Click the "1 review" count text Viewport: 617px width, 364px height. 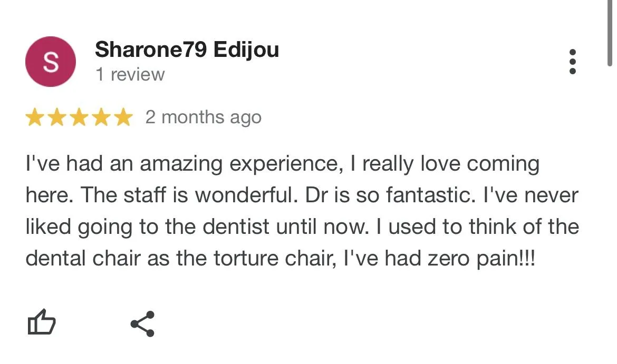pyautogui.click(x=130, y=75)
